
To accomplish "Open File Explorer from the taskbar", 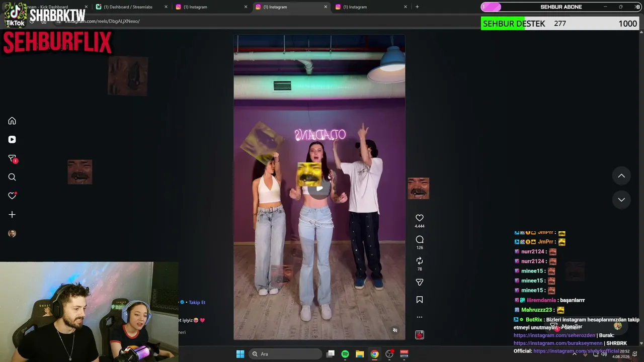I will pos(360,354).
